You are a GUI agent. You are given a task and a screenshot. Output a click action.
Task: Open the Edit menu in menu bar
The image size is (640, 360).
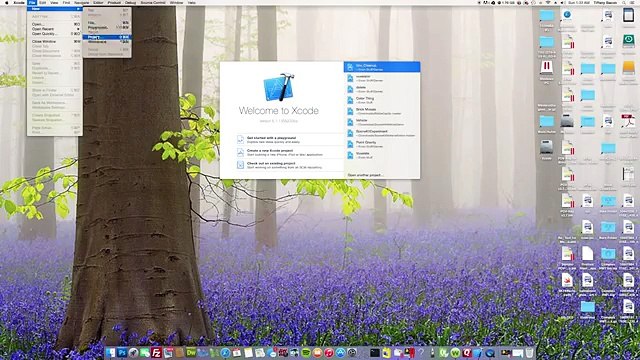(42, 2)
